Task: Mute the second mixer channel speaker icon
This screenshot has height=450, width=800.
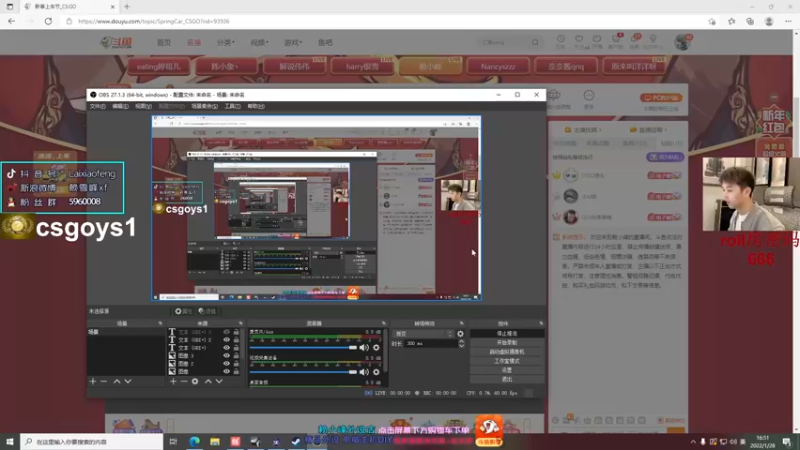Action: [x=364, y=372]
